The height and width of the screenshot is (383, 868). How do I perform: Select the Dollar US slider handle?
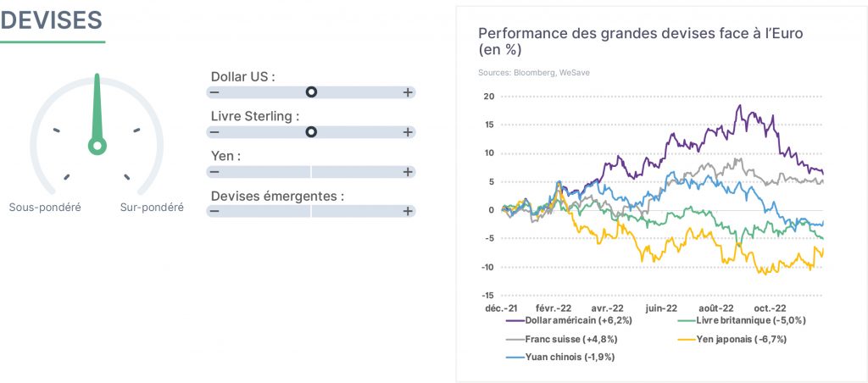[312, 92]
